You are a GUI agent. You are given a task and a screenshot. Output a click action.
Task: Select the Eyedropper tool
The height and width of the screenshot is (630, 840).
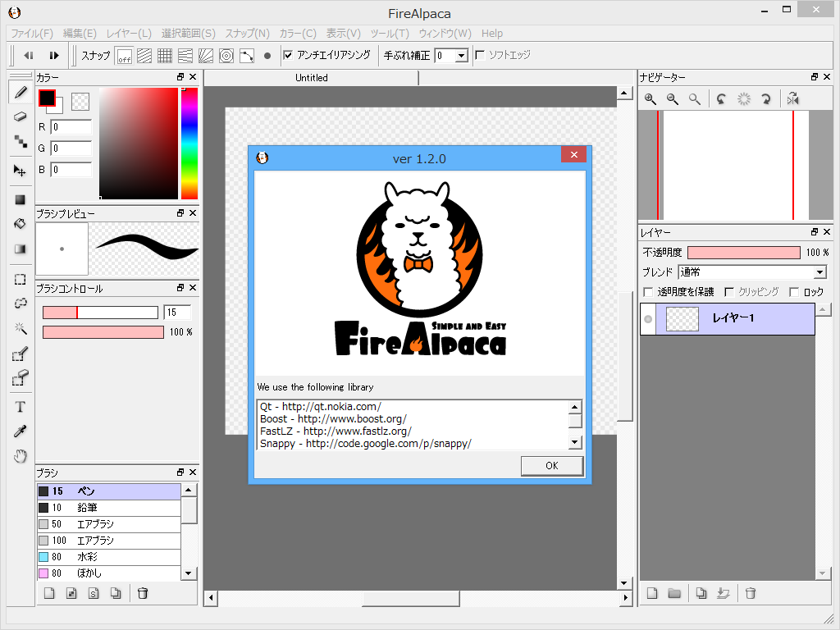click(21, 431)
